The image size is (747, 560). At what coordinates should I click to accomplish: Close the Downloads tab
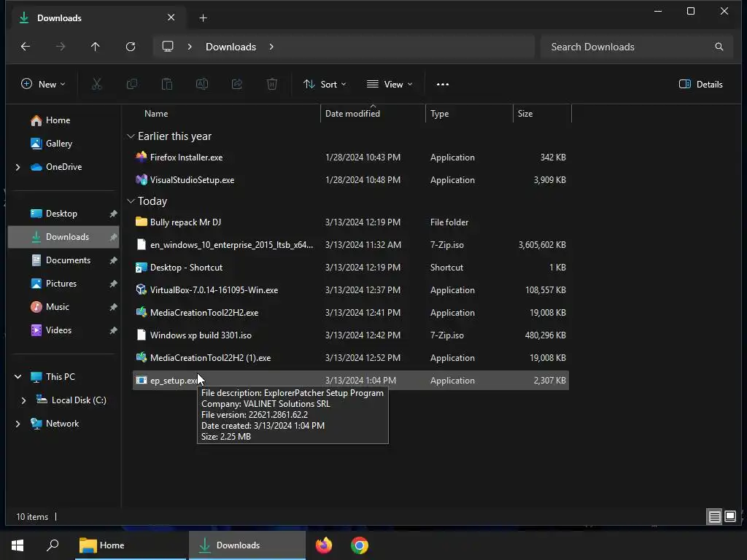[x=171, y=17]
